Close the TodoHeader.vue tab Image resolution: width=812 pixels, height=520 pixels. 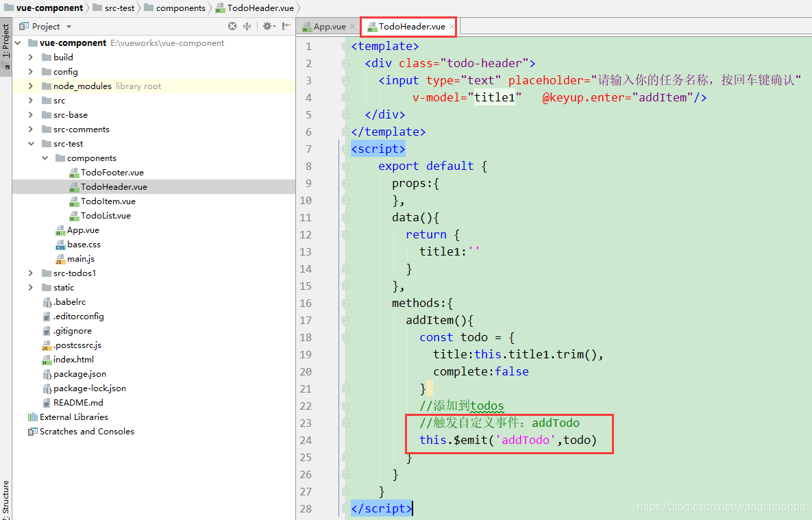tap(452, 27)
